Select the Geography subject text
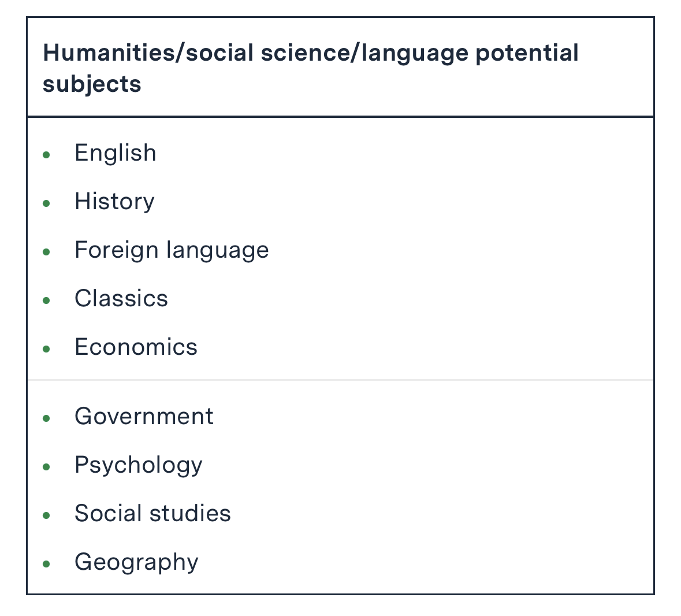This screenshot has height=616, width=681. coord(136,562)
